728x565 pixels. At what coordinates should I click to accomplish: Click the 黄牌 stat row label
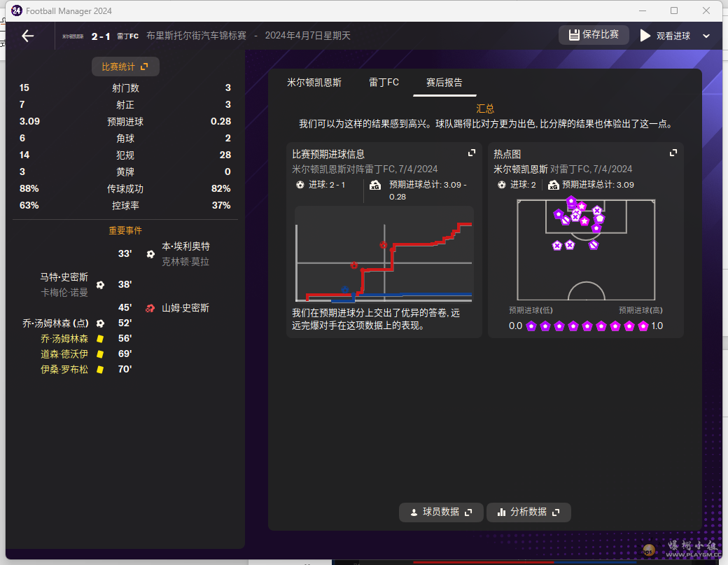point(125,172)
